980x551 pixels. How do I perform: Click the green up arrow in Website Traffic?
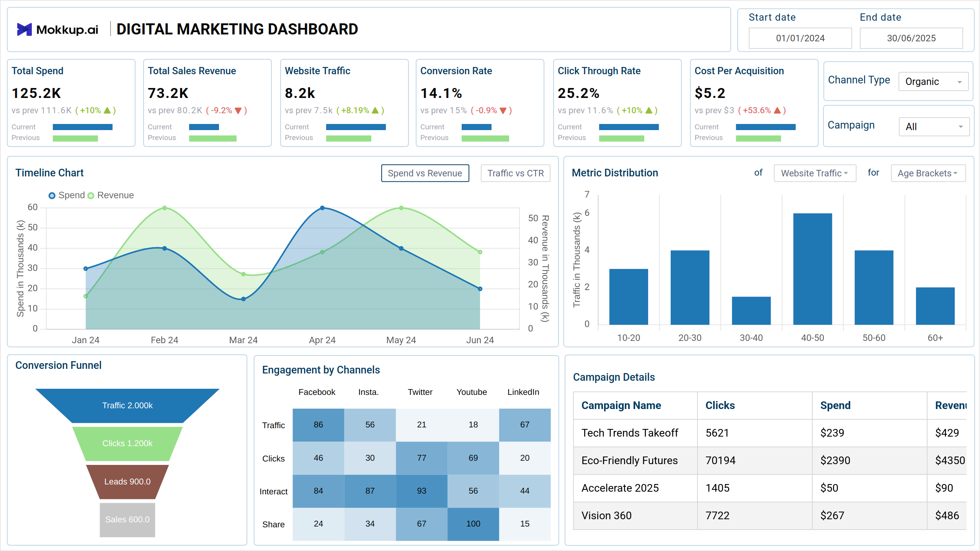click(375, 111)
